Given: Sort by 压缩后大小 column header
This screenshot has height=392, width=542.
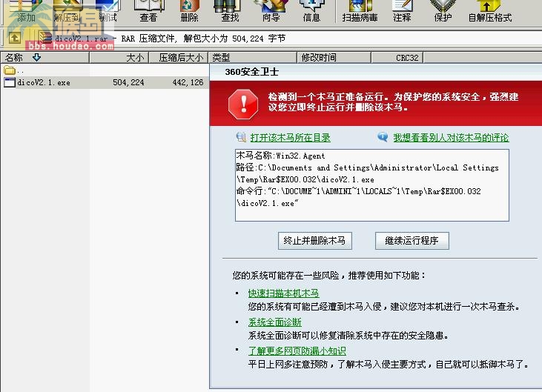Looking at the screenshot, I should (x=179, y=57).
